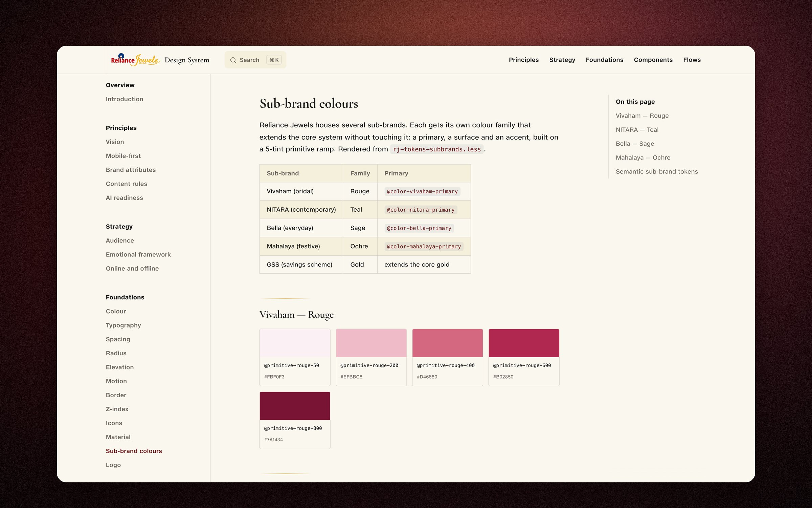Jump to NITARA — Teal section

click(x=637, y=129)
